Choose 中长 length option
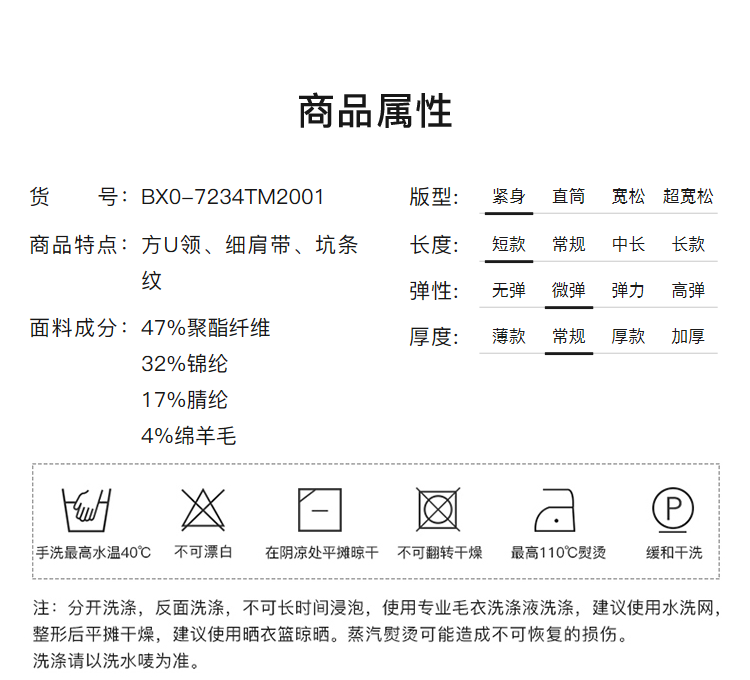Viewport: 750px width, 680px height. 629,244
